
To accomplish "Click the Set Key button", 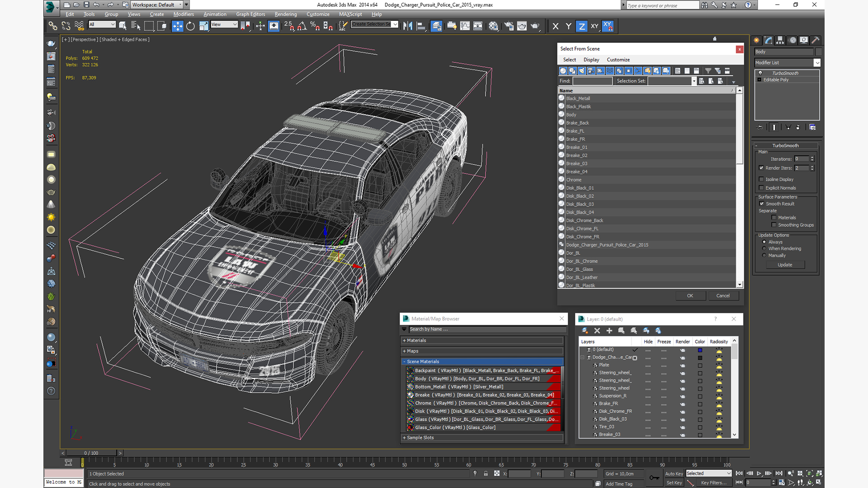I will coord(674,483).
